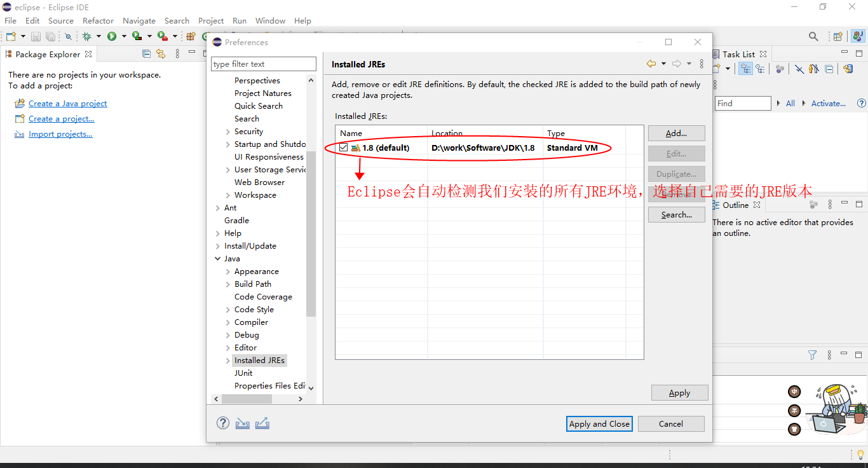The image size is (868, 468).
Task: Click the Cancel button in Preferences
Action: pos(671,423)
